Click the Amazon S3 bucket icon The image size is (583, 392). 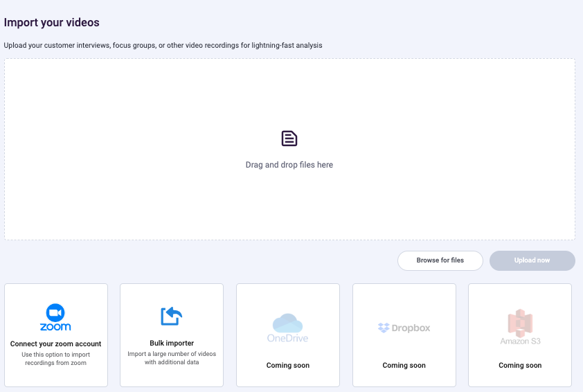[520, 323]
